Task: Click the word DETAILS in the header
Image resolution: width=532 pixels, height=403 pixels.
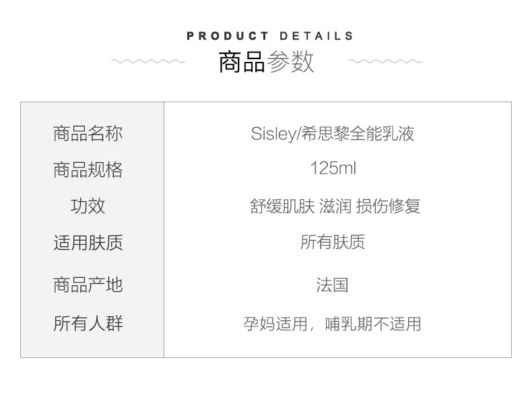Action: click(317, 36)
